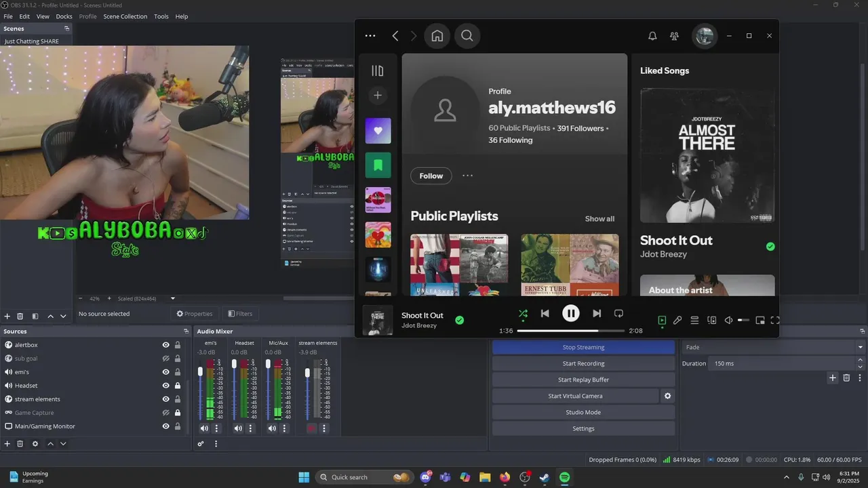Viewport: 868px width, 488px height.
Task: Open Spotify from Windows taskbar
Action: [565, 477]
